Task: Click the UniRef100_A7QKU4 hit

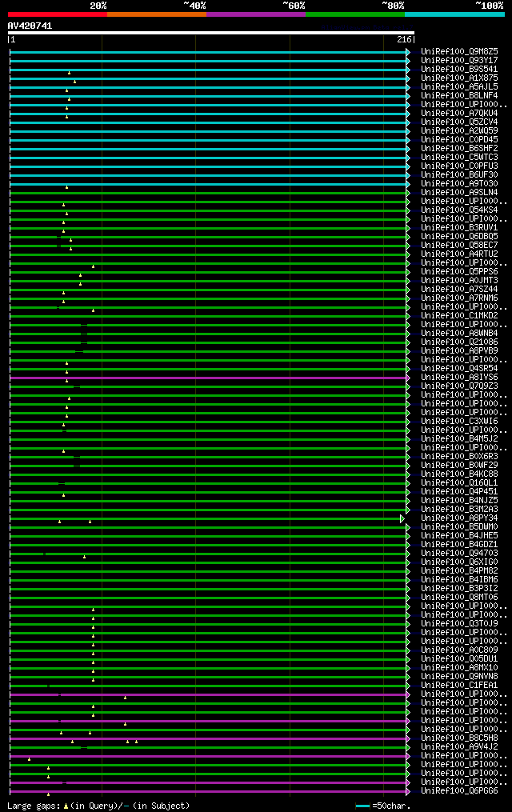Action: pos(459,114)
